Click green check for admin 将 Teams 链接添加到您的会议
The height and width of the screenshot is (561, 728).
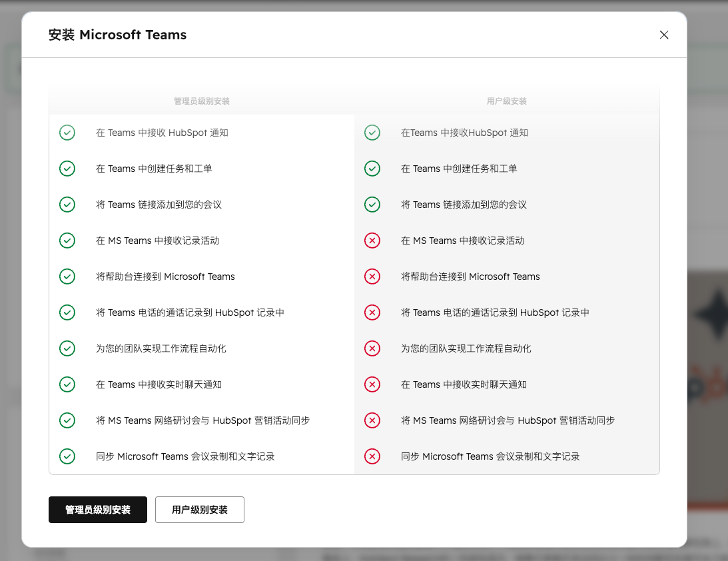coord(67,205)
